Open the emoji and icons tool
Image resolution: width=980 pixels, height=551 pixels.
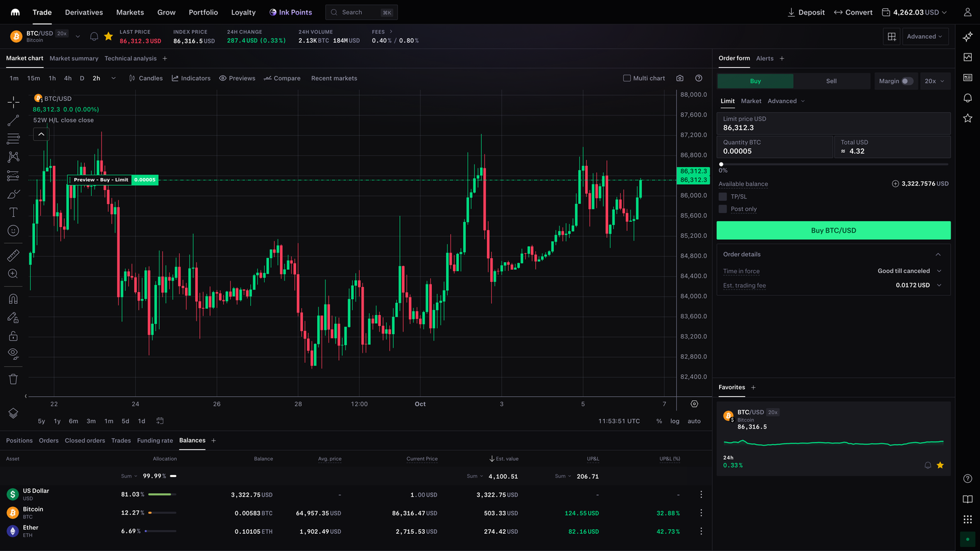tap(13, 231)
